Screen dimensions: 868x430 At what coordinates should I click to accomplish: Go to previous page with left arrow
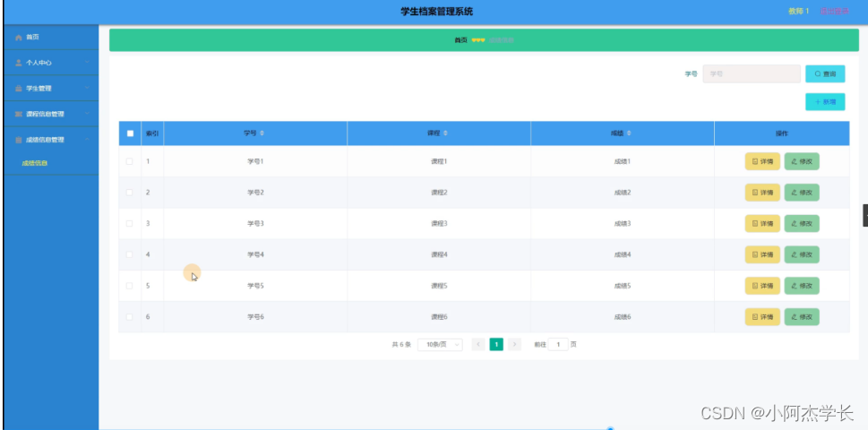point(478,345)
